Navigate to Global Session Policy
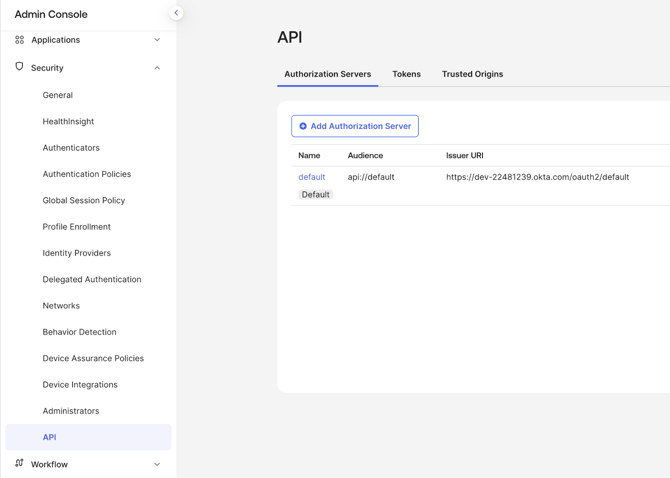670x478 pixels. click(x=84, y=200)
